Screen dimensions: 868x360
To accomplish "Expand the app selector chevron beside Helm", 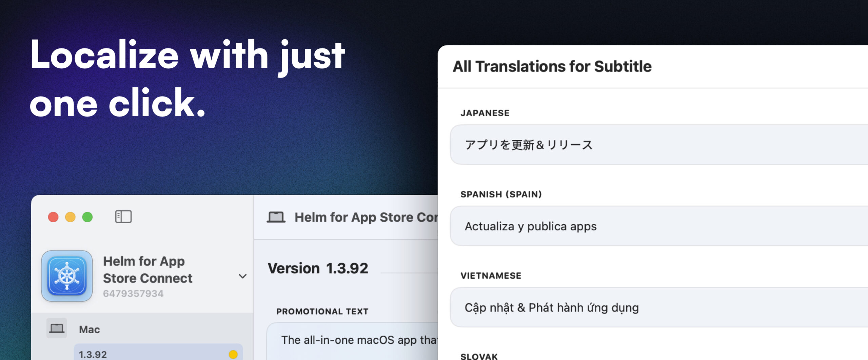I will coord(242,276).
